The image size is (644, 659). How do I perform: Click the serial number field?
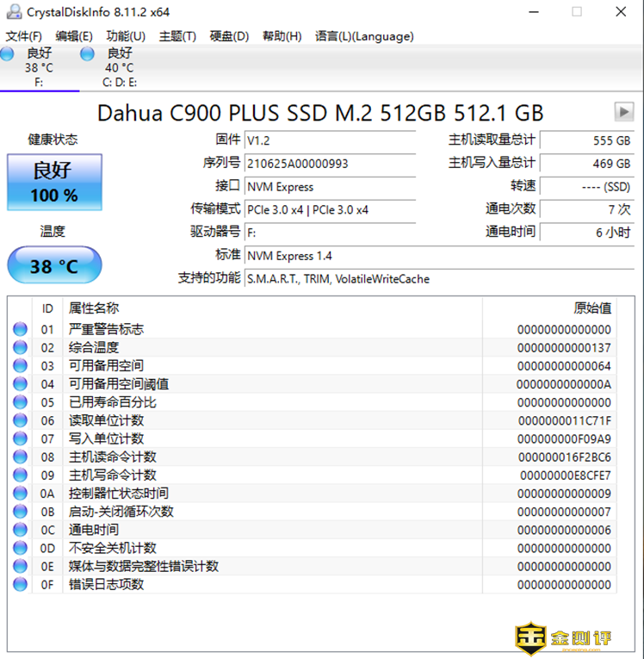click(329, 164)
